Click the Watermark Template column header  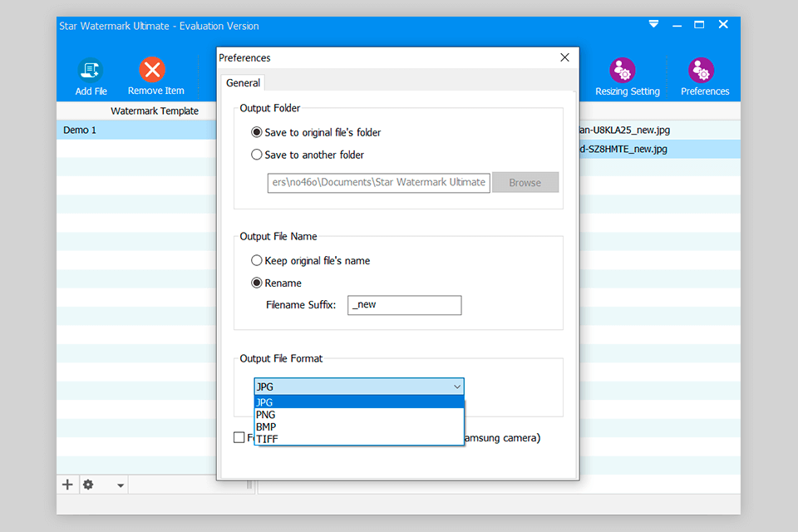[155, 111]
